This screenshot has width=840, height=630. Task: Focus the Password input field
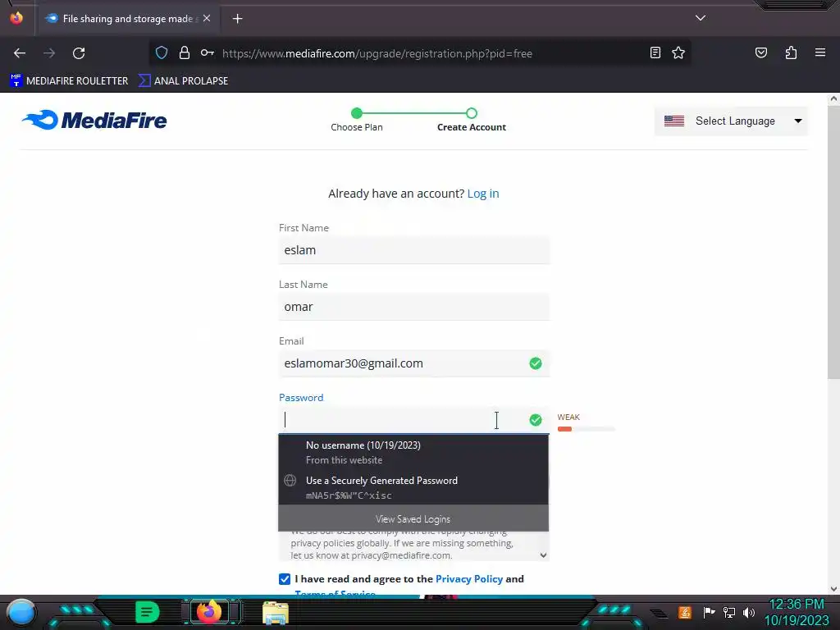[x=414, y=420]
